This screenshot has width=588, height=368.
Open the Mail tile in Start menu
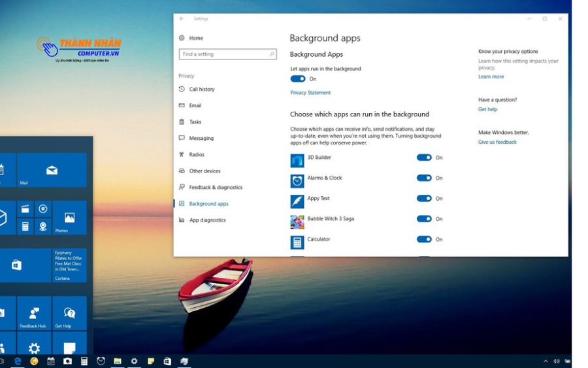(52, 170)
